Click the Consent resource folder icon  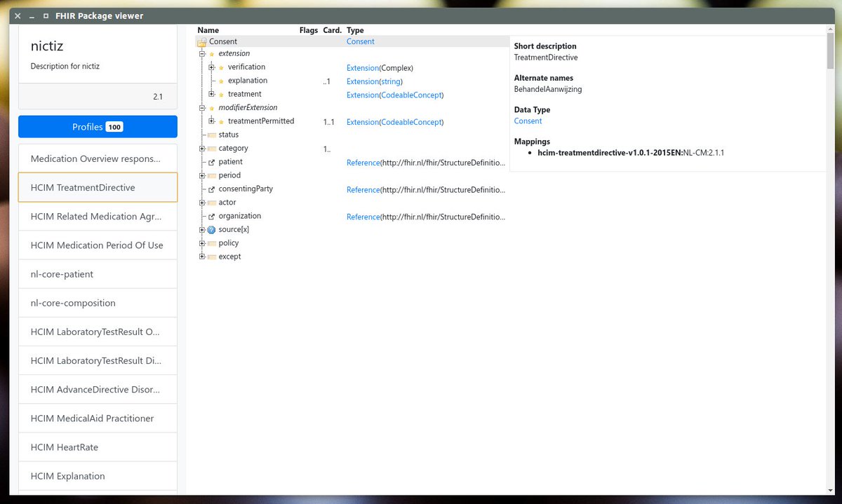[x=201, y=42]
